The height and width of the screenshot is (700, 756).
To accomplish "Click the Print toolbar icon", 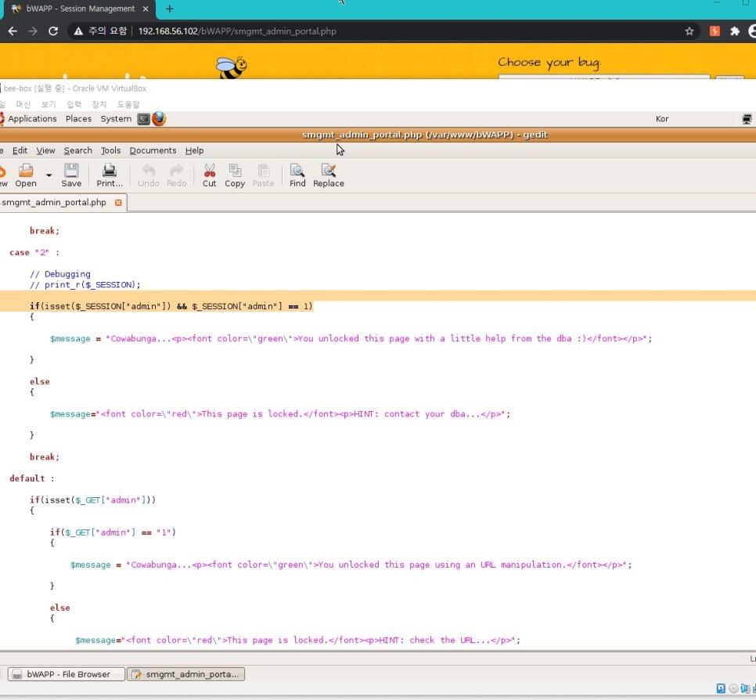I will [110, 175].
